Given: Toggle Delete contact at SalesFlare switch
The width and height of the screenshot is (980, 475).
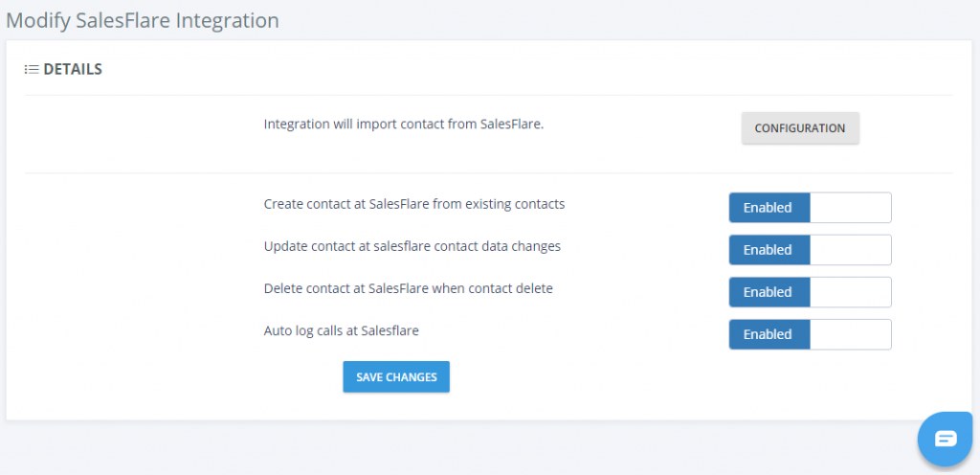Looking at the screenshot, I should 810,292.
